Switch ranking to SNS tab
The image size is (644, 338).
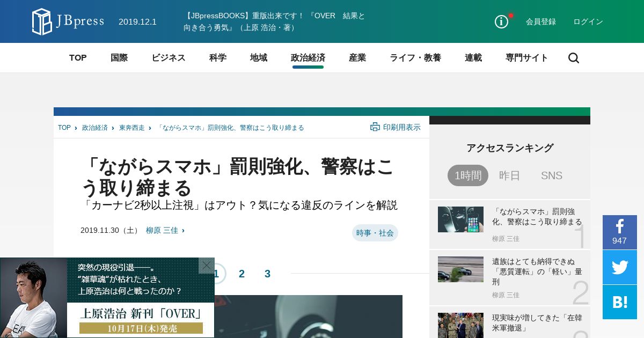(552, 175)
